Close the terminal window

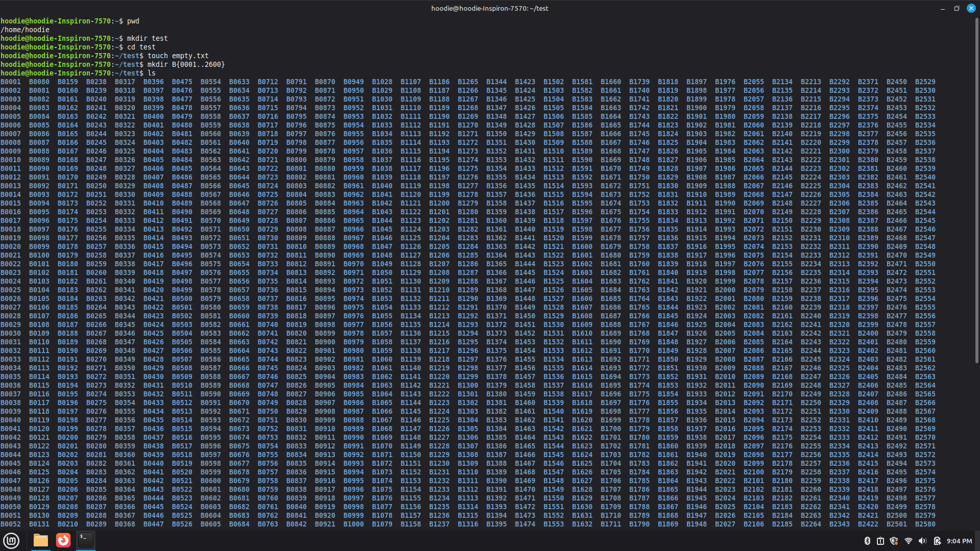[x=971, y=9]
